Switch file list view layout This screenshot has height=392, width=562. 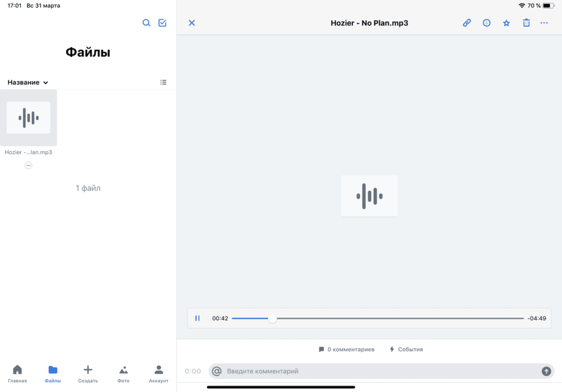[x=163, y=82]
